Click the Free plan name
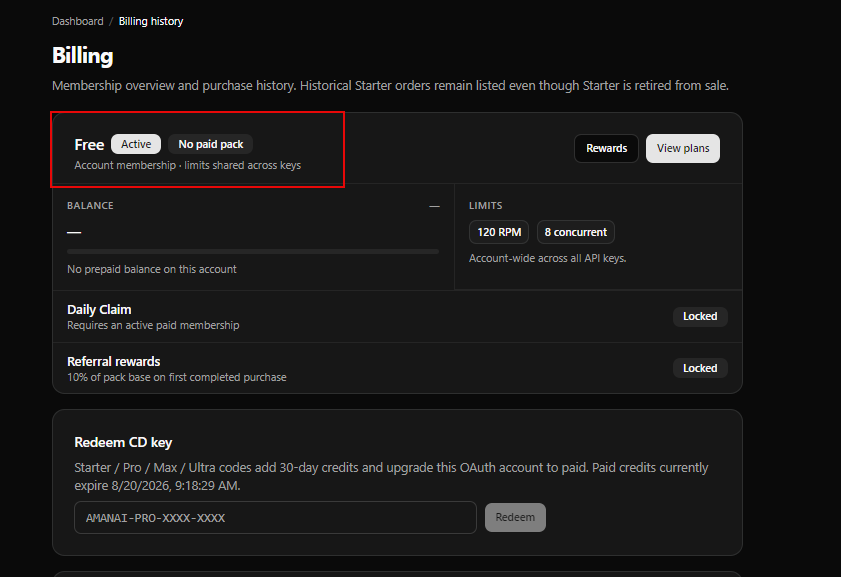 [x=89, y=145]
